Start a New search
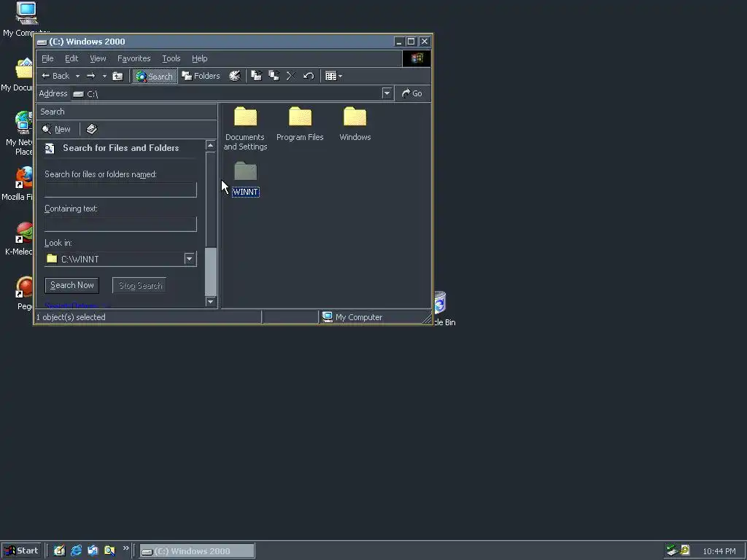This screenshot has width=747, height=560. 56,129
